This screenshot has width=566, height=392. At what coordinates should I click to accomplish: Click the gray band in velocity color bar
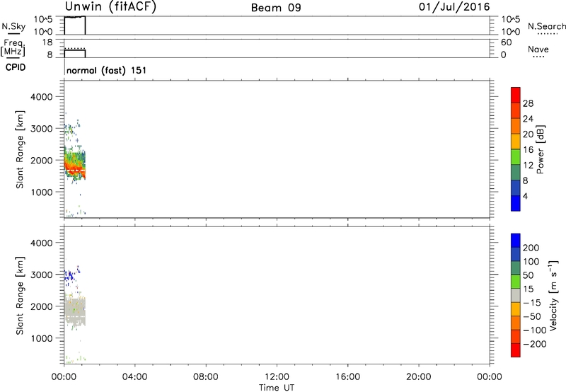point(516,295)
